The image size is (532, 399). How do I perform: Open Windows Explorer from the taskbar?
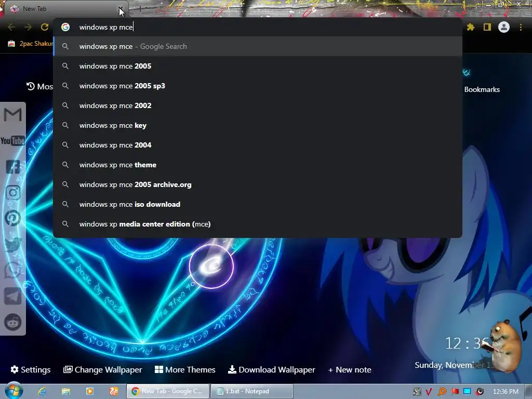[x=66, y=391]
